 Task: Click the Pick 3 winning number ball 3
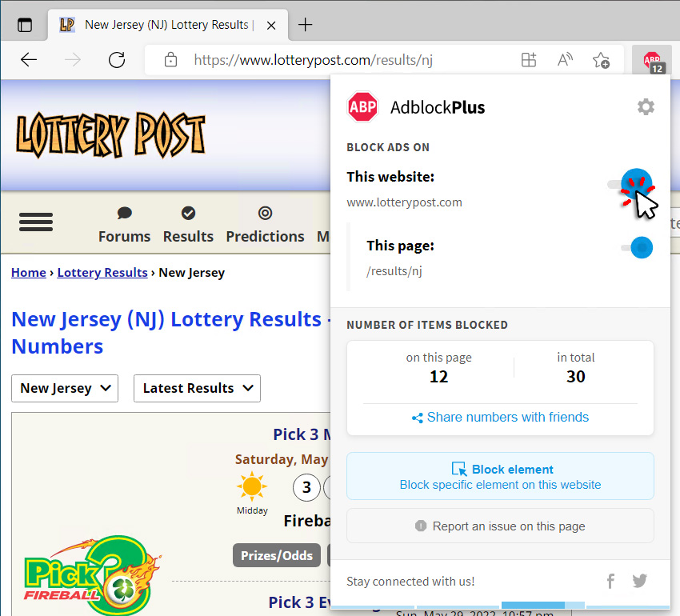pos(306,487)
